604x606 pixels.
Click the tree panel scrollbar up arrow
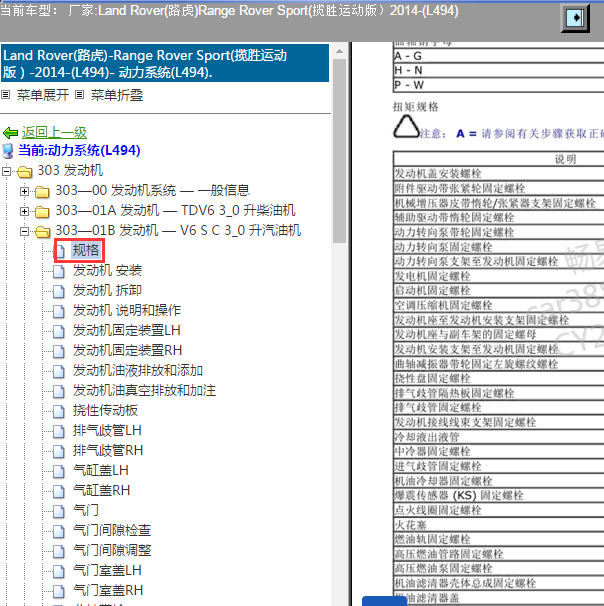(339, 51)
